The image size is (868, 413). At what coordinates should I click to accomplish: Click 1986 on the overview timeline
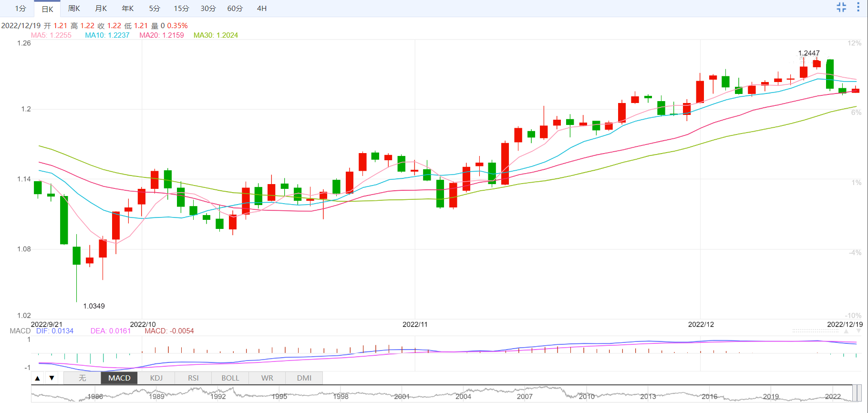pyautogui.click(x=95, y=397)
